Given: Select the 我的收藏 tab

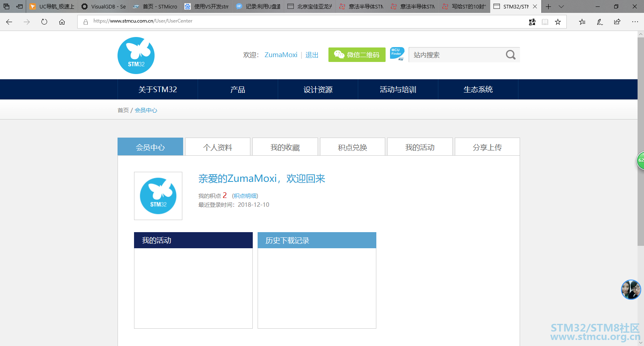Looking at the screenshot, I should [285, 147].
